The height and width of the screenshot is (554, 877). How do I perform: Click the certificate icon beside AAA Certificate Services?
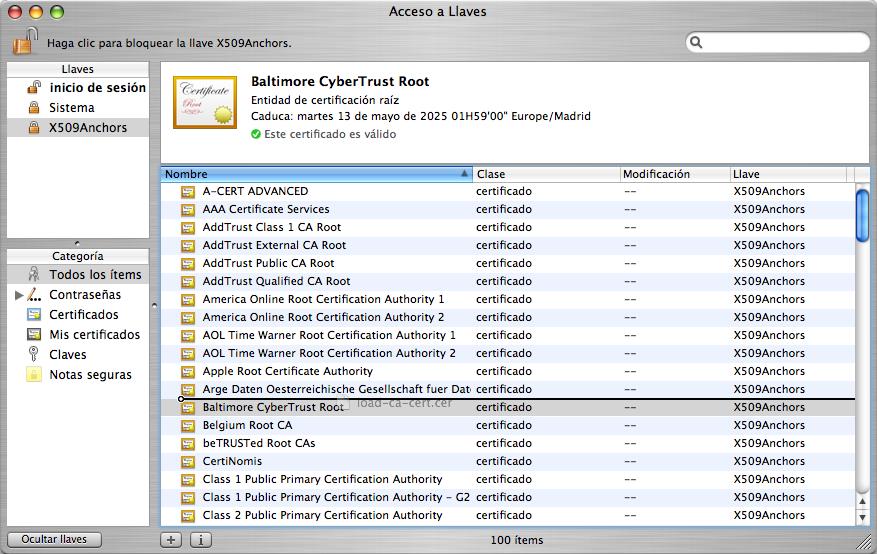click(188, 210)
